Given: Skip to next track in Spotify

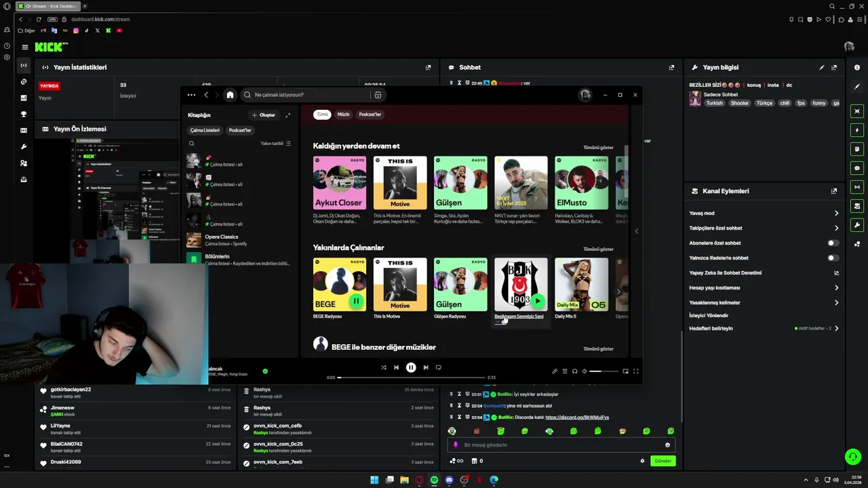Looking at the screenshot, I should point(425,367).
